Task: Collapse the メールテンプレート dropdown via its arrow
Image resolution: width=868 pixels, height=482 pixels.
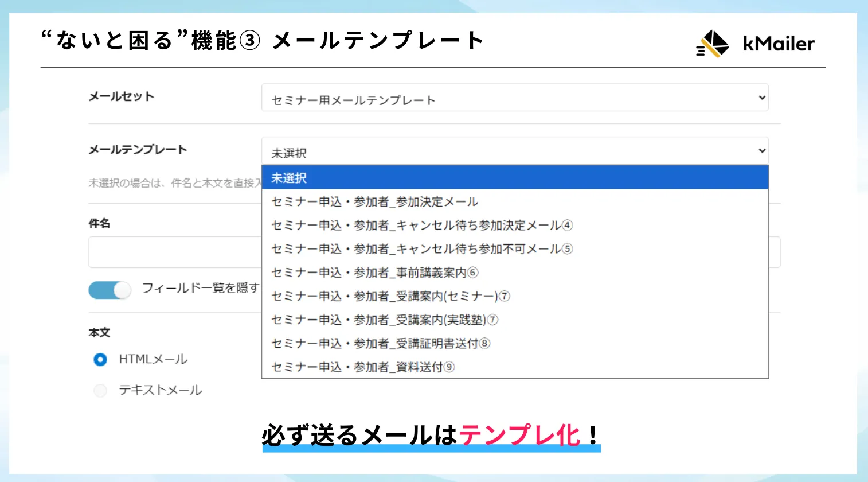Action: pos(761,151)
